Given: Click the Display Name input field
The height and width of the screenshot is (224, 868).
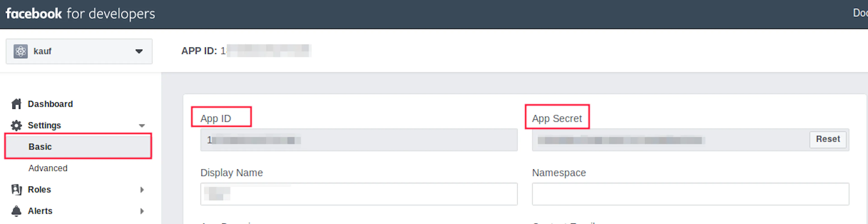Looking at the screenshot, I should [x=359, y=194].
